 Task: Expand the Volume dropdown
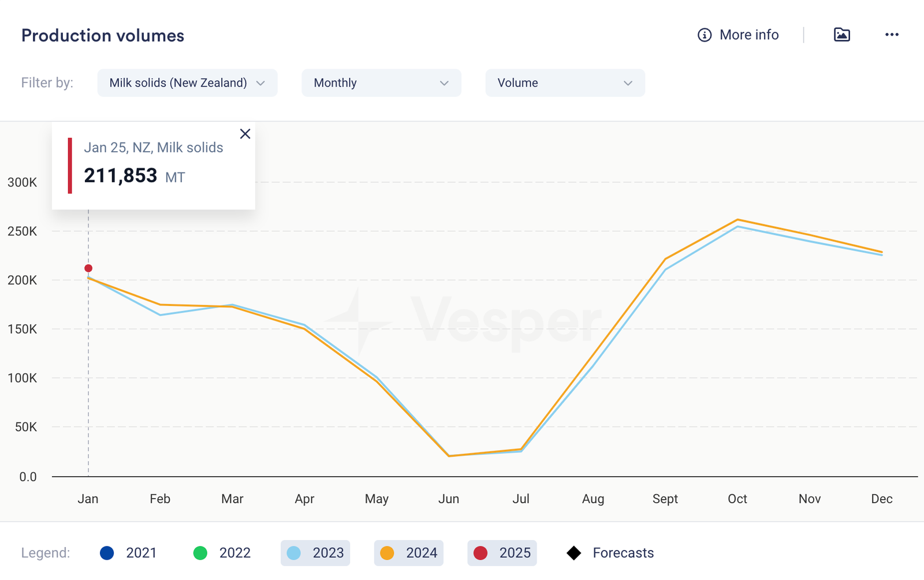tap(565, 83)
